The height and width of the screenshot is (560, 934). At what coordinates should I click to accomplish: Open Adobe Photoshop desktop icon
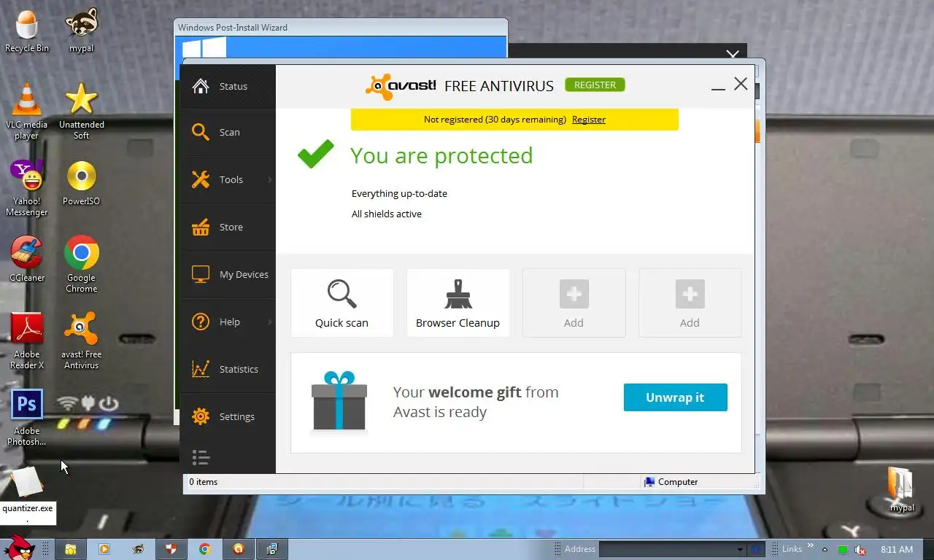pos(27,417)
